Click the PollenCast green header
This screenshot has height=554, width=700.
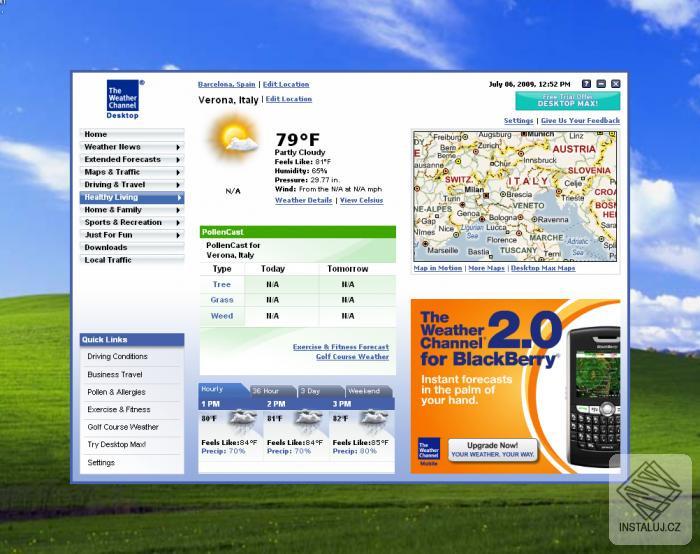(298, 232)
